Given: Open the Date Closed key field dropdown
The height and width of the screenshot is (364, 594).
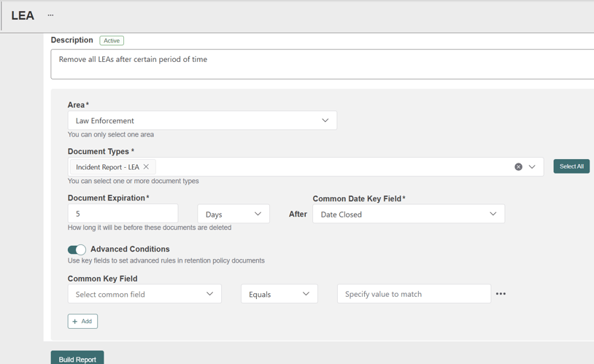Looking at the screenshot, I should [409, 214].
